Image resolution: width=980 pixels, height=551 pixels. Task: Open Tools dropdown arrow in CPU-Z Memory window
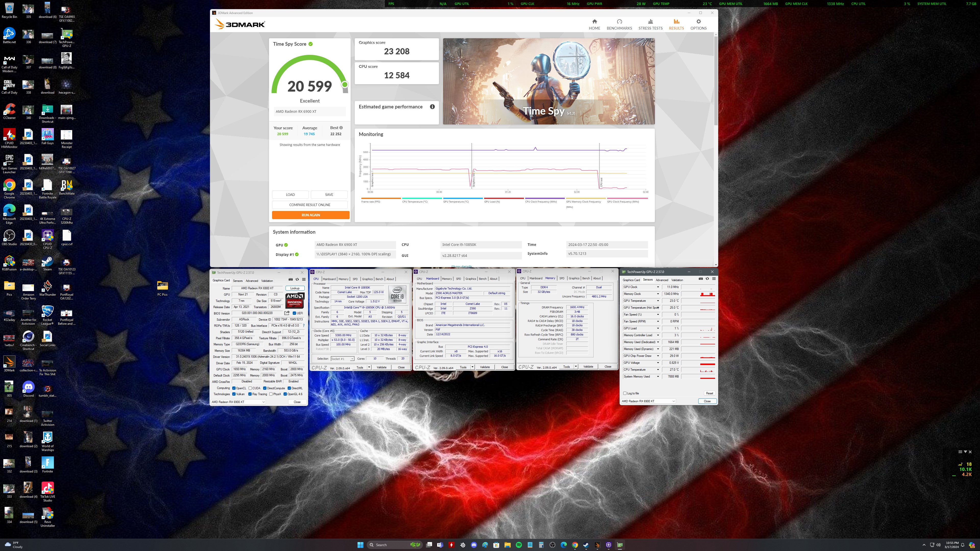point(575,367)
